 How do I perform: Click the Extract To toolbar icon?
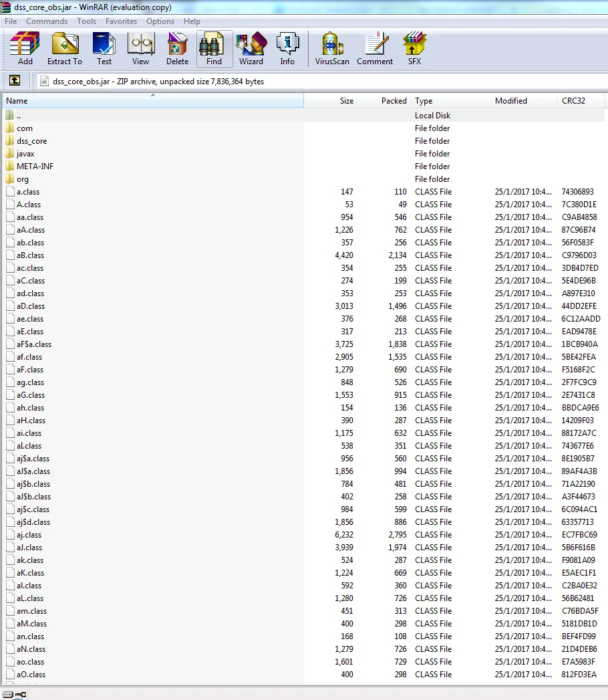(65, 49)
